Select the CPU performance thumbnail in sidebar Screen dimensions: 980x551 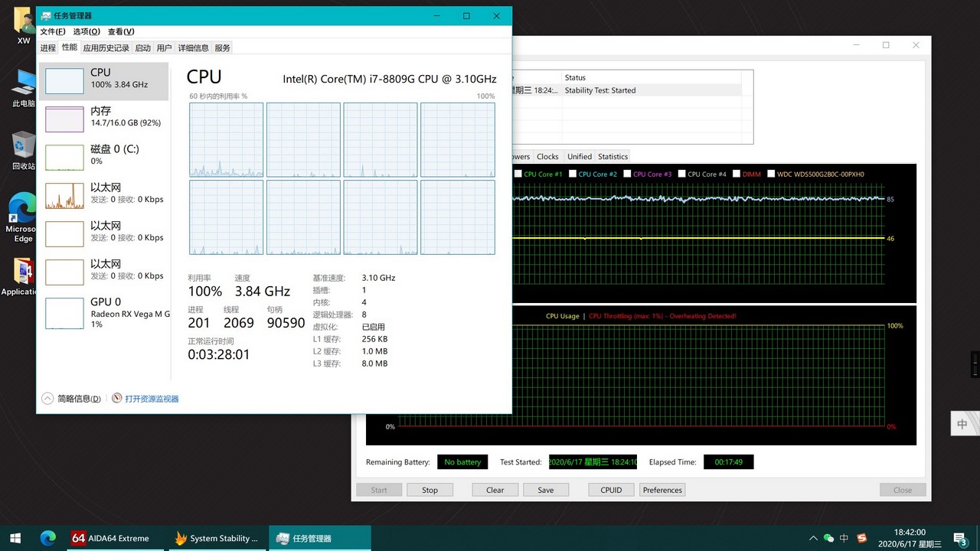[64, 81]
